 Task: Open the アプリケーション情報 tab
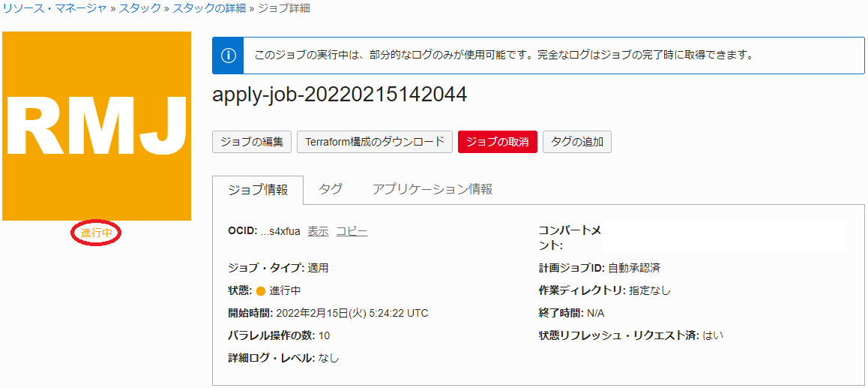point(433,189)
